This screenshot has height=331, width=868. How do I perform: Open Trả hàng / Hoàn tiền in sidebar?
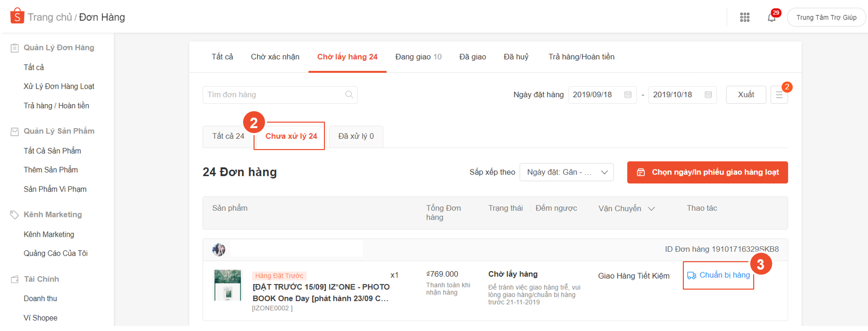click(56, 106)
